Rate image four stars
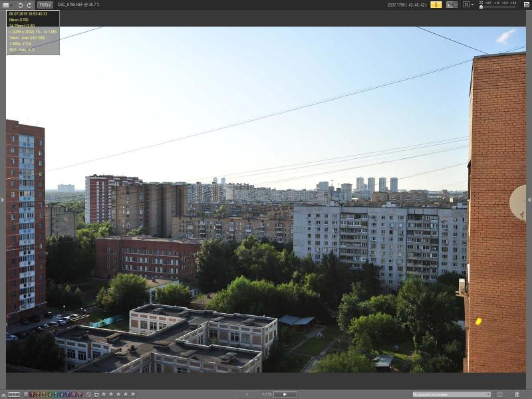Viewport: 532px width, 399px height. pos(126,394)
